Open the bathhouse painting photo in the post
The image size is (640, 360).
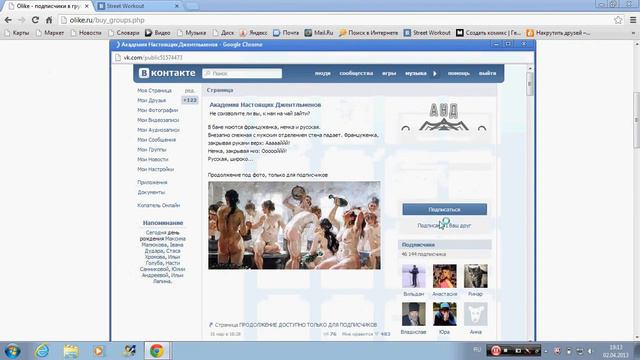[294, 225]
